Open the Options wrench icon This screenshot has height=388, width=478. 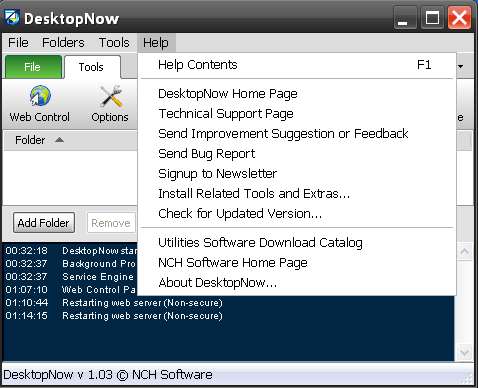(x=110, y=96)
